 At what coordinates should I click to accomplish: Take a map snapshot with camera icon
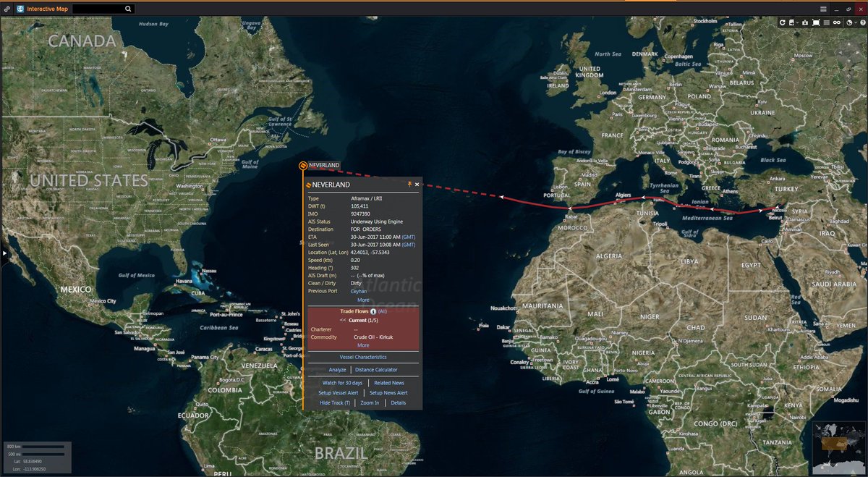click(805, 22)
